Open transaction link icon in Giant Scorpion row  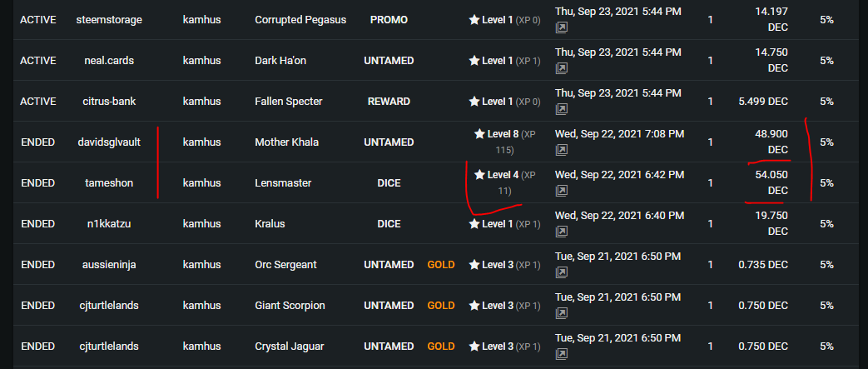pos(561,313)
